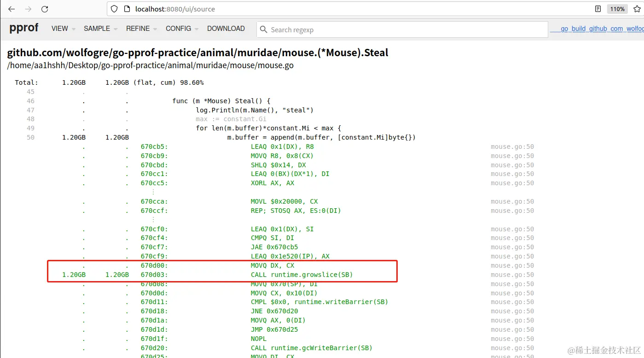The image size is (644, 358).
Task: Click the XORL AX, AX instruction
Action: tap(273, 183)
